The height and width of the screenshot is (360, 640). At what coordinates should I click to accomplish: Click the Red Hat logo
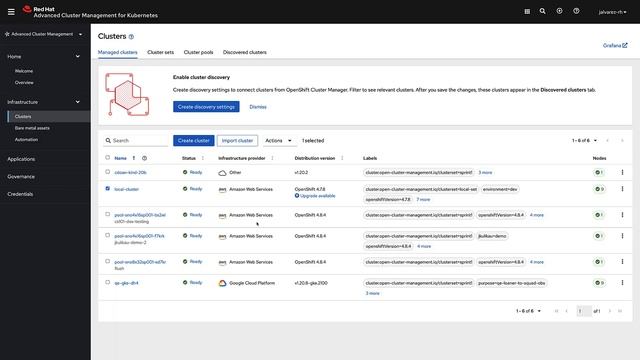[27, 9]
